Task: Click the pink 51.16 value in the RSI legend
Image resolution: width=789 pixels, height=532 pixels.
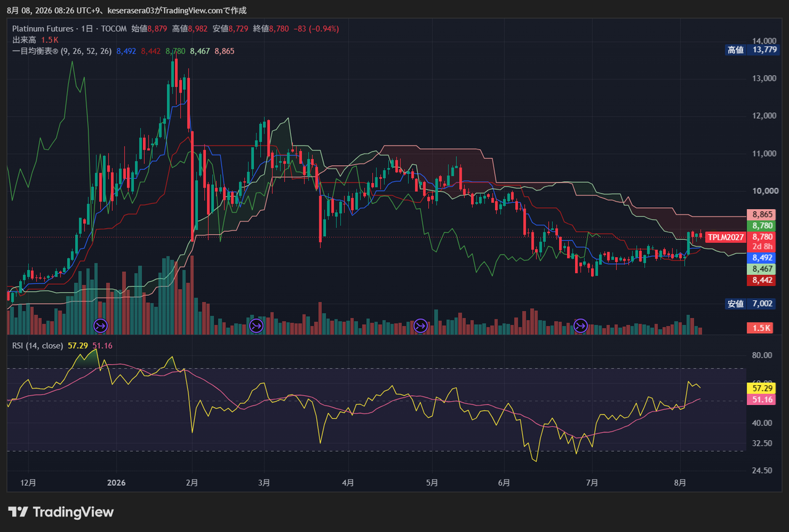Action: [102, 346]
